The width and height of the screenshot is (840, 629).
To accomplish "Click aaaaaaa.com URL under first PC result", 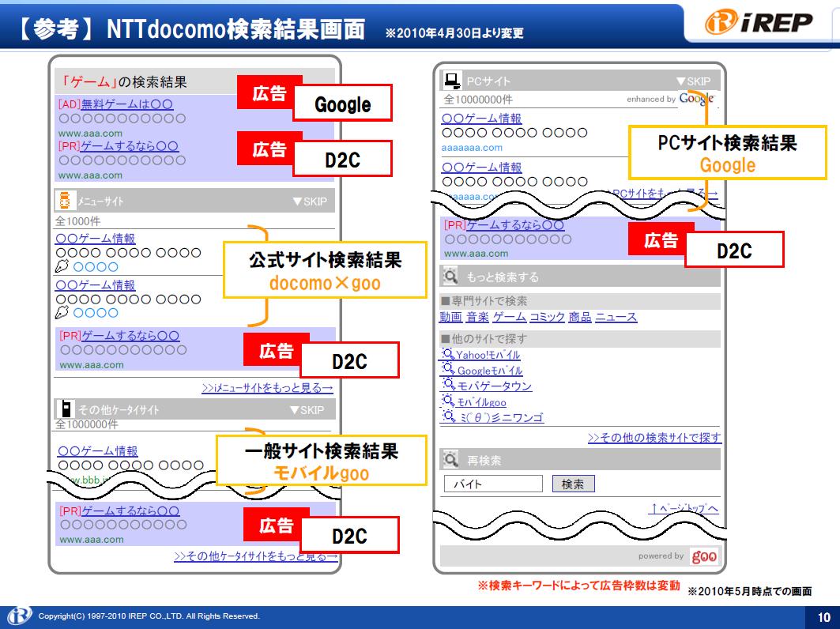I will [472, 147].
